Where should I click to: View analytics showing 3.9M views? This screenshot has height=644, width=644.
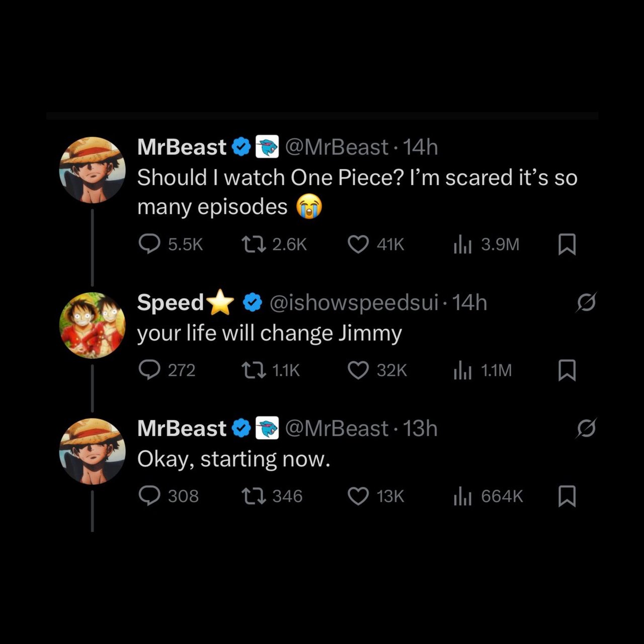pyautogui.click(x=462, y=245)
